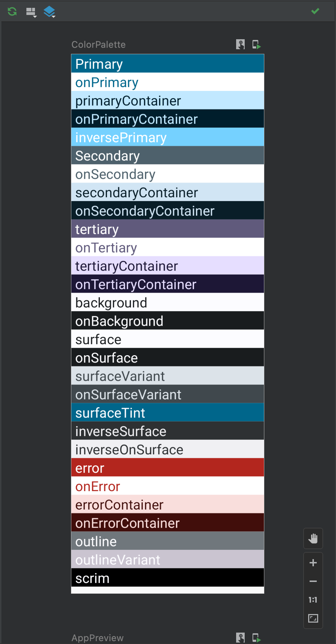Click the scrim color row
Image resolution: width=336 pixels, height=644 pixels.
(168, 578)
